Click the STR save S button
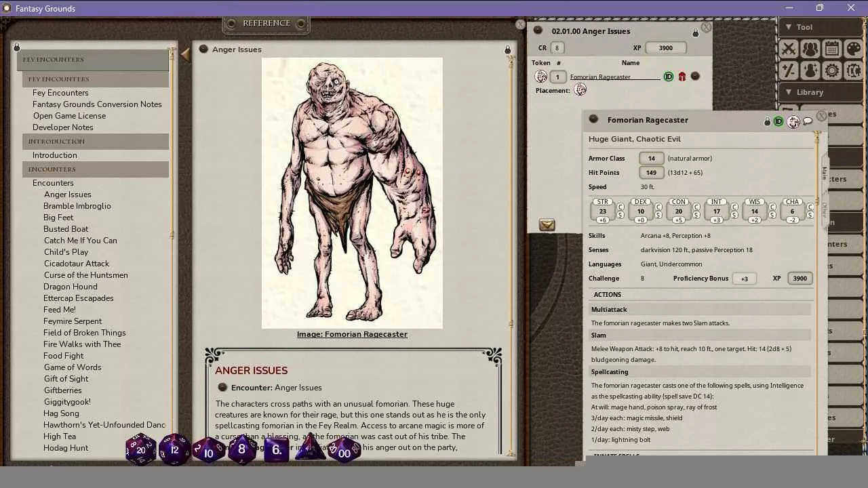Screen dimensions: 868x488 (620, 216)
